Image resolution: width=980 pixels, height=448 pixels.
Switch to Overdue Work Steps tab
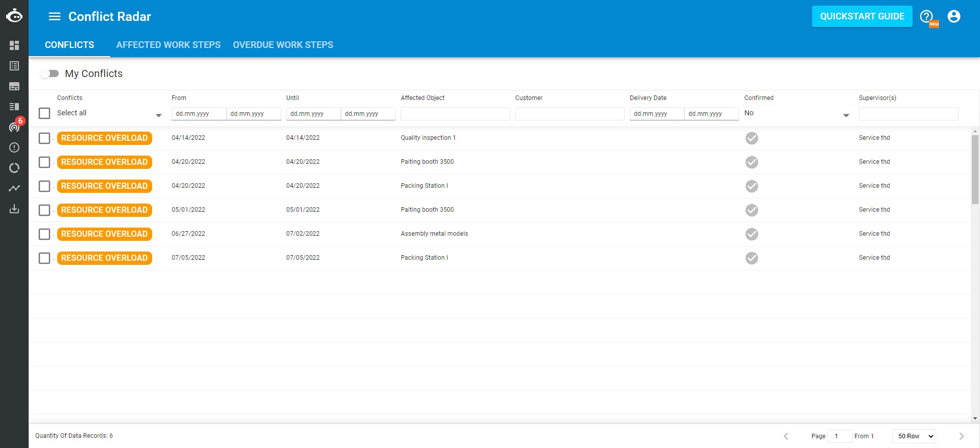coord(283,45)
